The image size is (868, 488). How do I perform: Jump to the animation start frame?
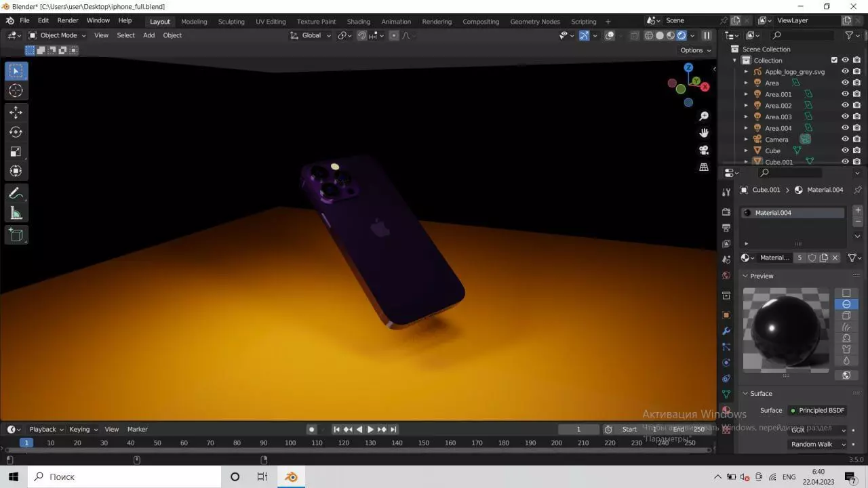(x=336, y=430)
